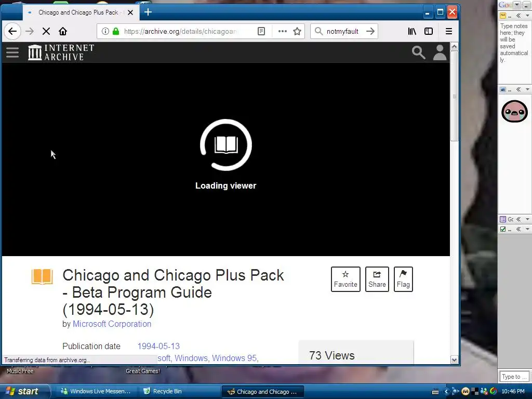Follow the 1994-05-13 publication date link
The height and width of the screenshot is (399, 532).
click(158, 346)
